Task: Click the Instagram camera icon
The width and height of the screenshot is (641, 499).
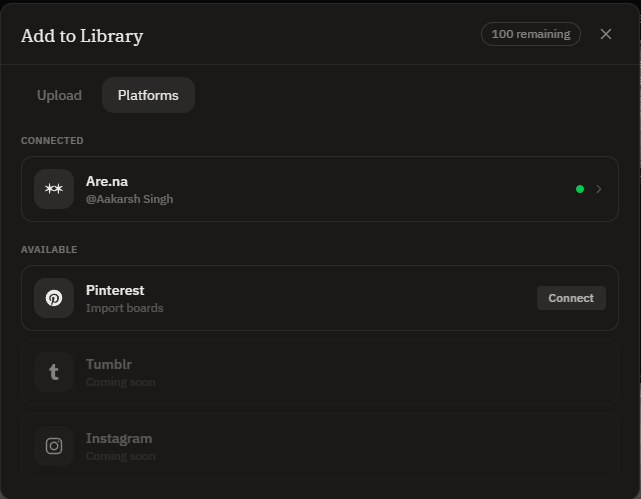Action: (x=54, y=446)
